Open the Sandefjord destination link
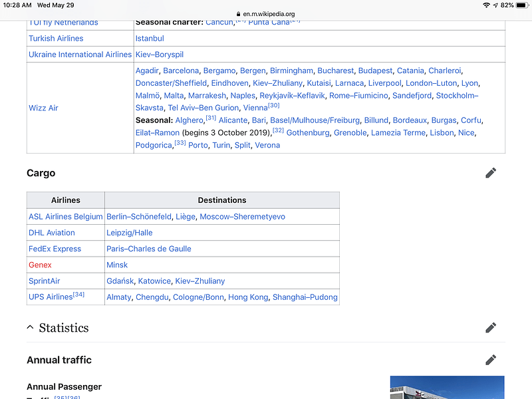This screenshot has height=399, width=532. 412,96
